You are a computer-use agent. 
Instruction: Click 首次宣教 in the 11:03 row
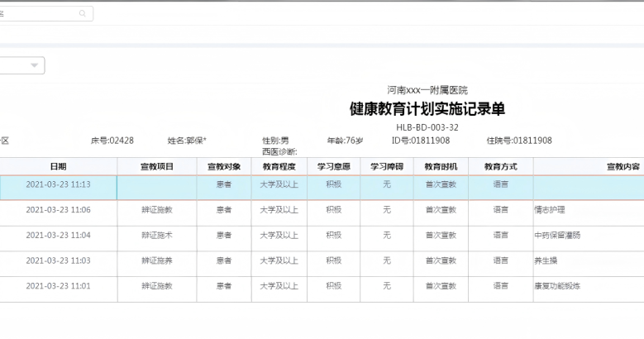441,260
